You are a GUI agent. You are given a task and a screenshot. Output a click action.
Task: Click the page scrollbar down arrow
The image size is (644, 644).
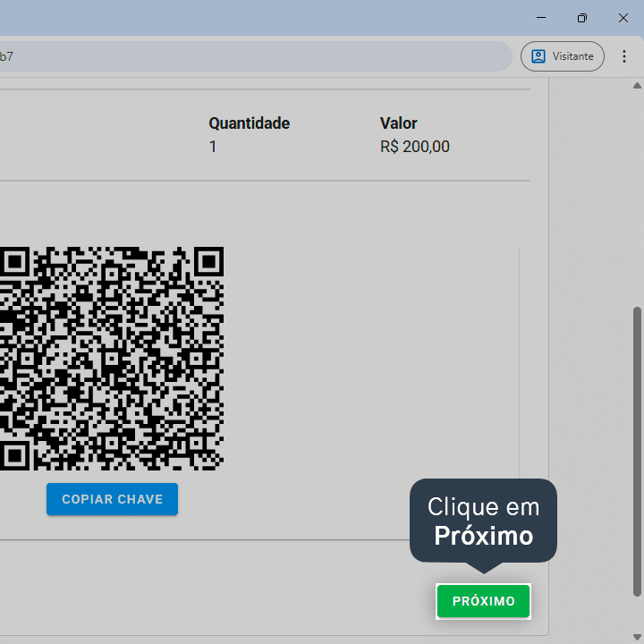click(637, 637)
